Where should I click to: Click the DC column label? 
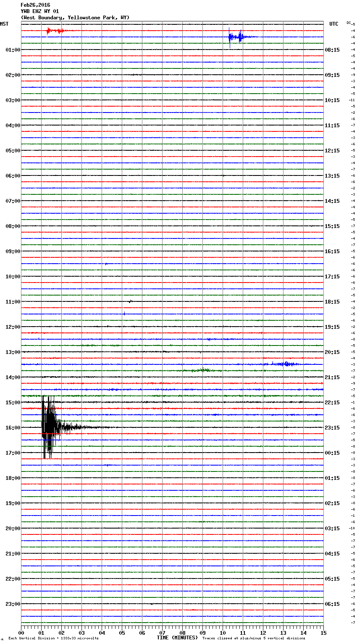pyautogui.click(x=349, y=23)
